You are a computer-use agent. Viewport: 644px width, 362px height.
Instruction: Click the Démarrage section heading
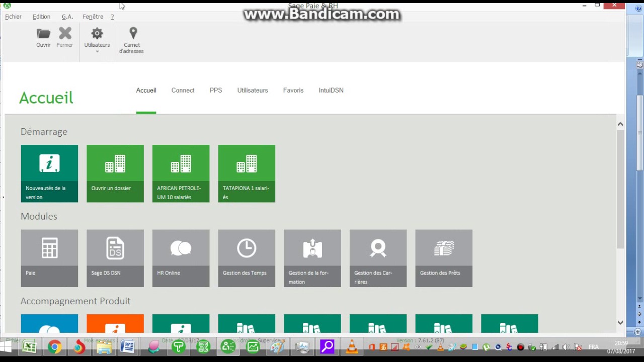click(44, 132)
